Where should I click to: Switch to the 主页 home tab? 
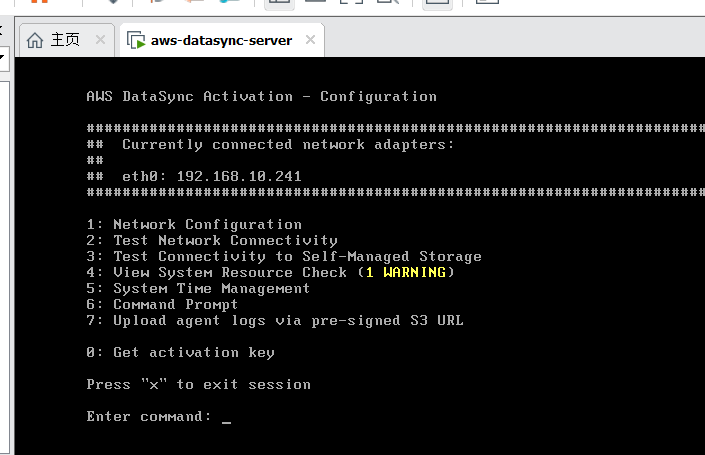(x=67, y=40)
